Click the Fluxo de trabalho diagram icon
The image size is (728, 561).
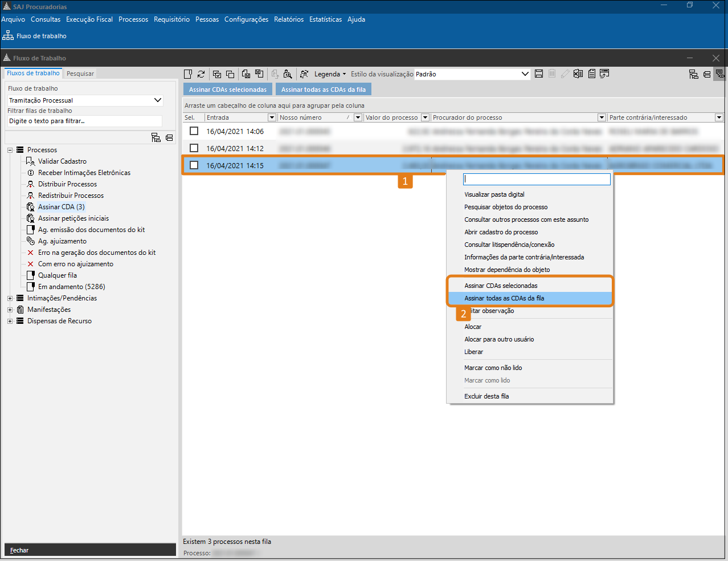pos(8,36)
